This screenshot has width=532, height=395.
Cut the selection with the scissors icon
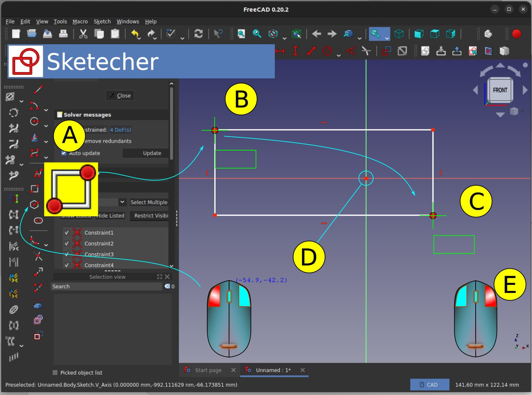83,34
